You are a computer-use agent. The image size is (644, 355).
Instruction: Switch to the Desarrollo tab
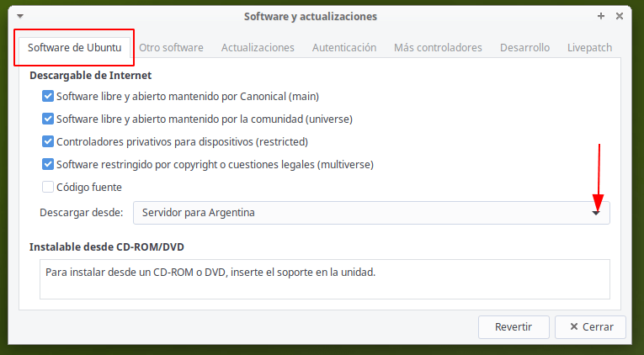524,48
